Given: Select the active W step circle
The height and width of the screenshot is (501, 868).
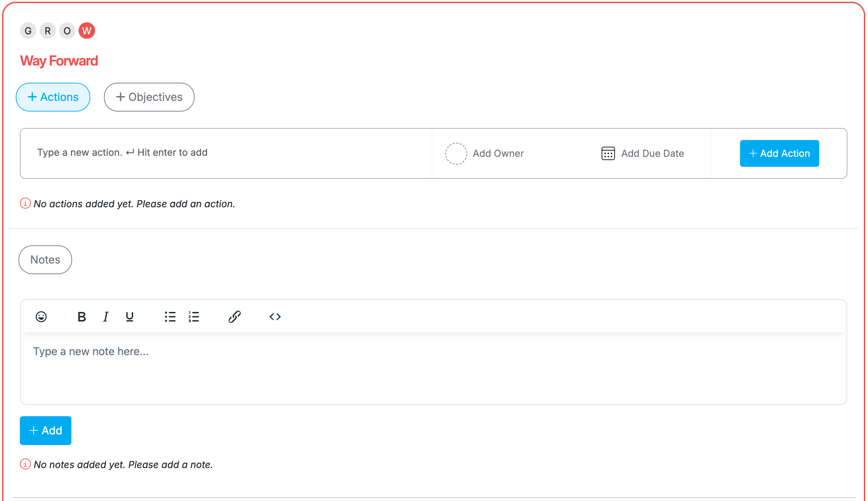Looking at the screenshot, I should [x=87, y=31].
